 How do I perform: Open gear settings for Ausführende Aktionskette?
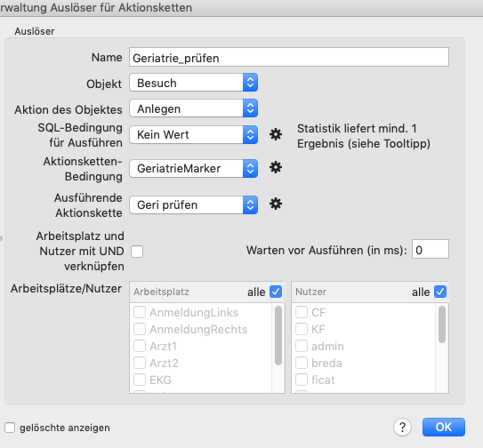pyautogui.click(x=276, y=204)
